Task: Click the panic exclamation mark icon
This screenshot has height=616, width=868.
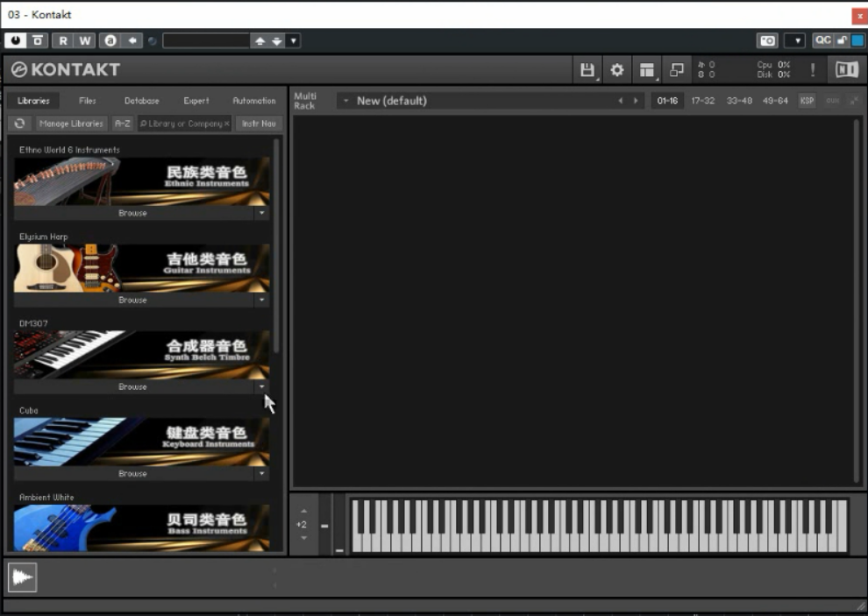Action: tap(813, 70)
